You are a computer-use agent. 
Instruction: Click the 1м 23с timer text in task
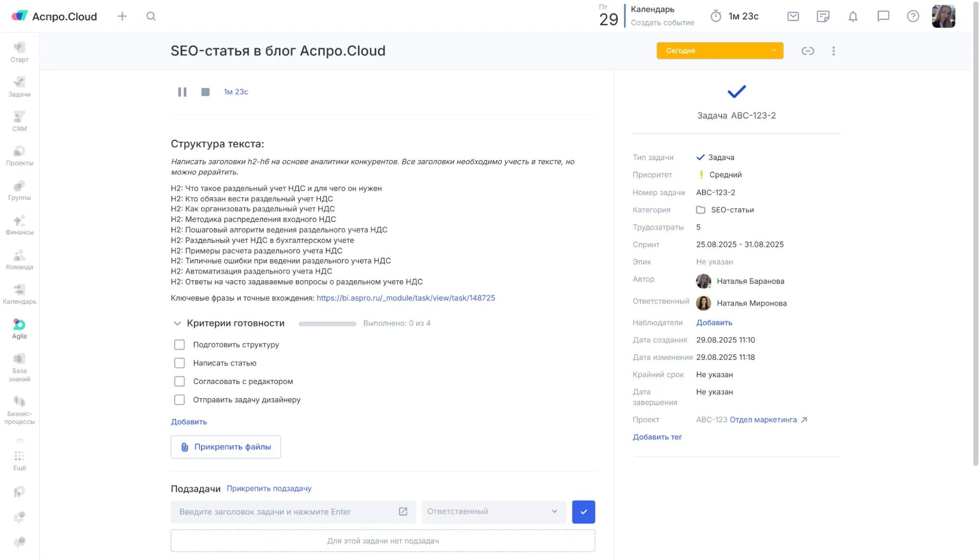coord(236,92)
